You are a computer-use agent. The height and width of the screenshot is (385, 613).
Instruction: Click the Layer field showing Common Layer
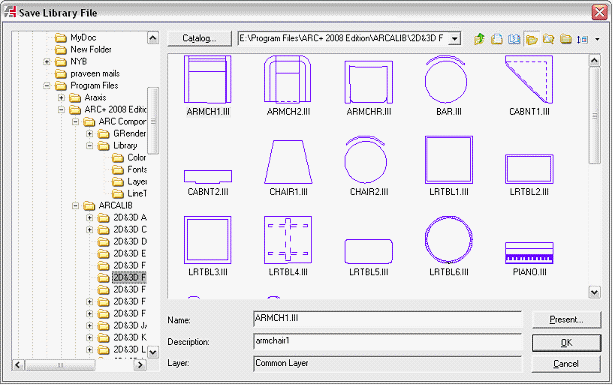pyautogui.click(x=387, y=364)
